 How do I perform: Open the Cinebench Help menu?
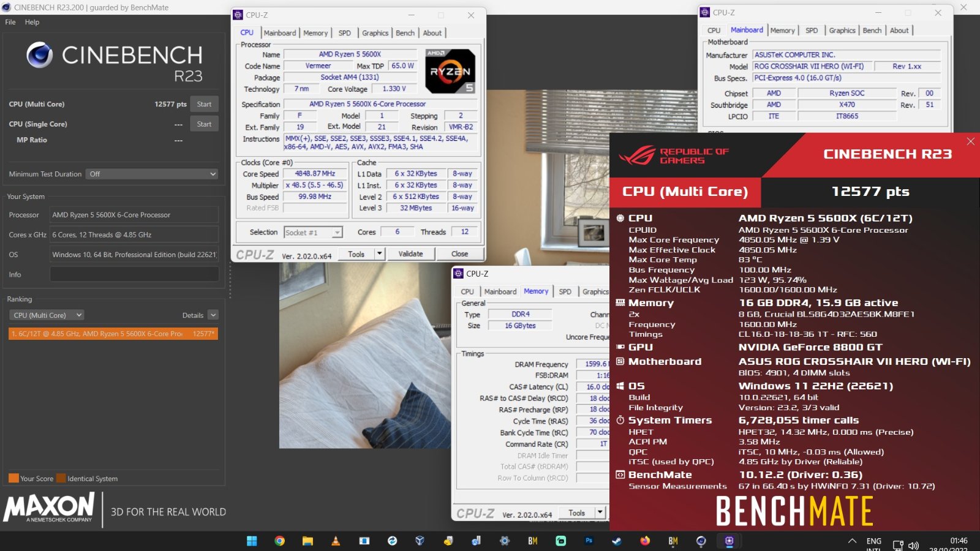(32, 22)
